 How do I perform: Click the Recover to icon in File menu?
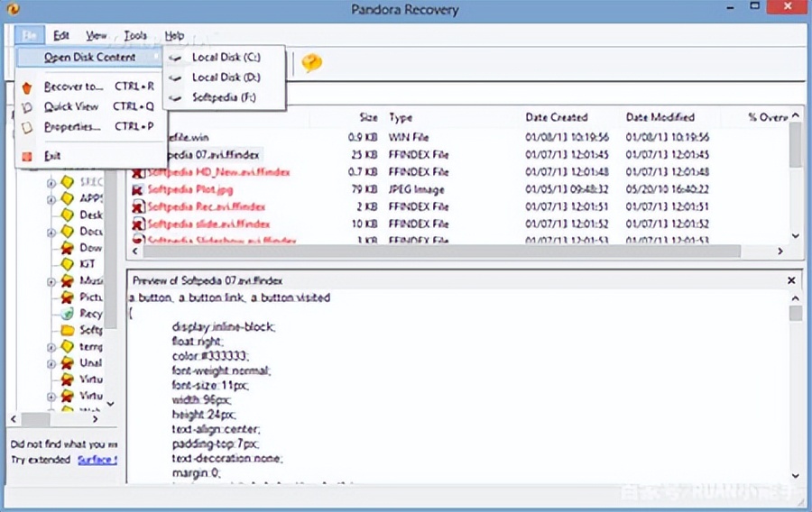pyautogui.click(x=27, y=87)
